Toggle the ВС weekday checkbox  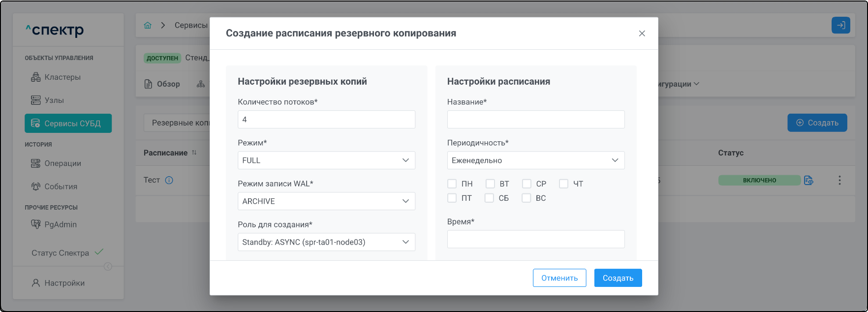click(527, 198)
